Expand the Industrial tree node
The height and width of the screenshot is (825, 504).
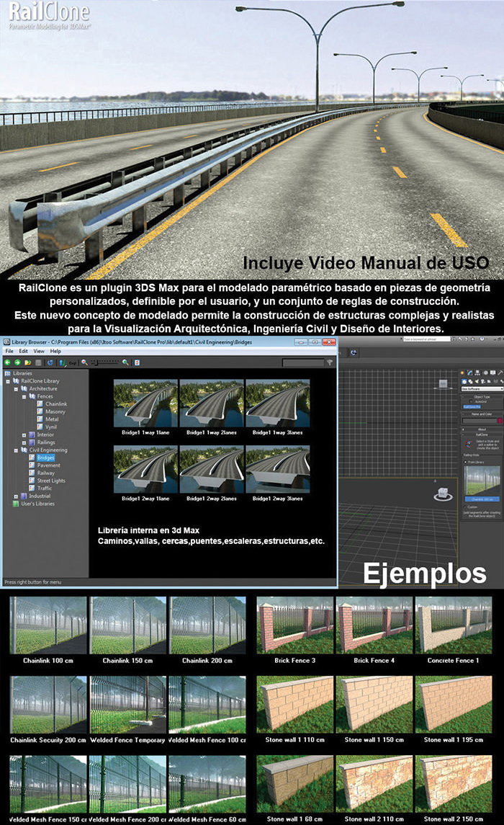point(16,496)
